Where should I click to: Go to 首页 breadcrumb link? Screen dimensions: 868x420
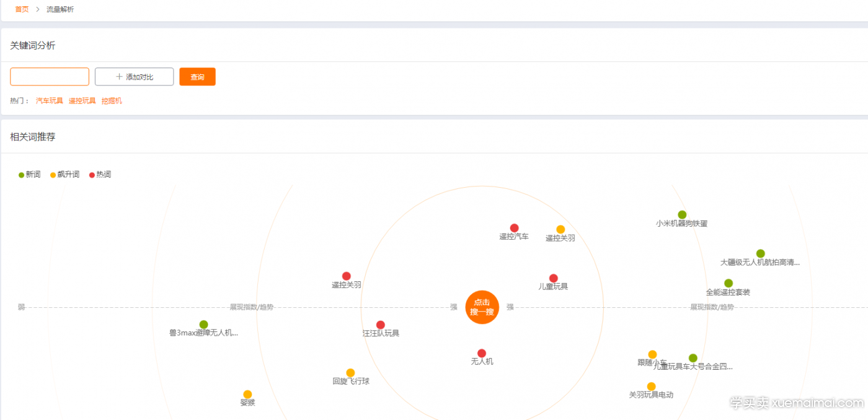pos(22,9)
